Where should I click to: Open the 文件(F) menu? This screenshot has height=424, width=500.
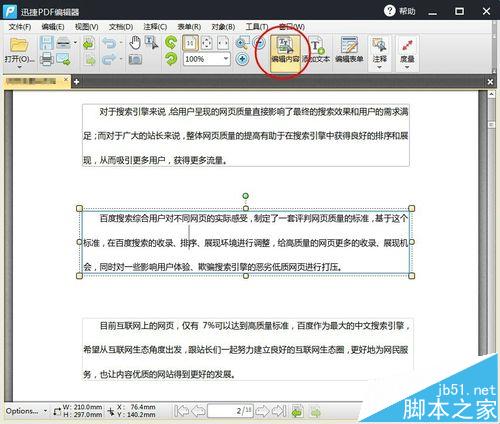click(20, 27)
